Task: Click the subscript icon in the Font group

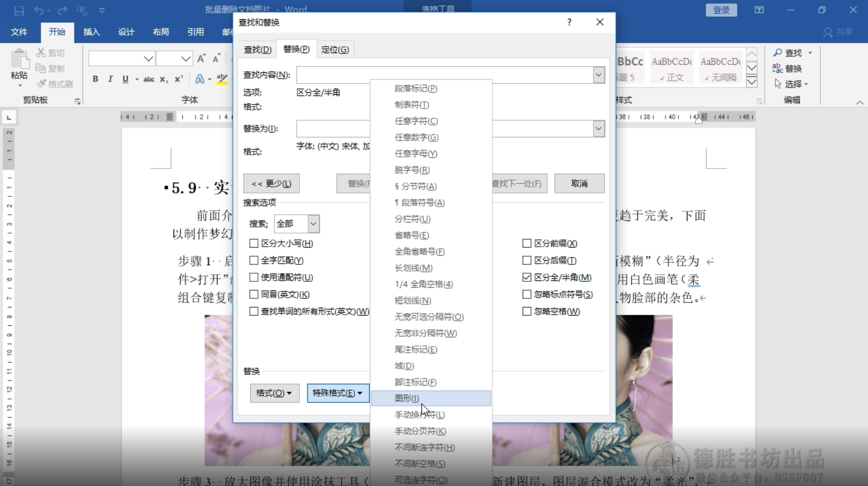Action: coord(163,79)
